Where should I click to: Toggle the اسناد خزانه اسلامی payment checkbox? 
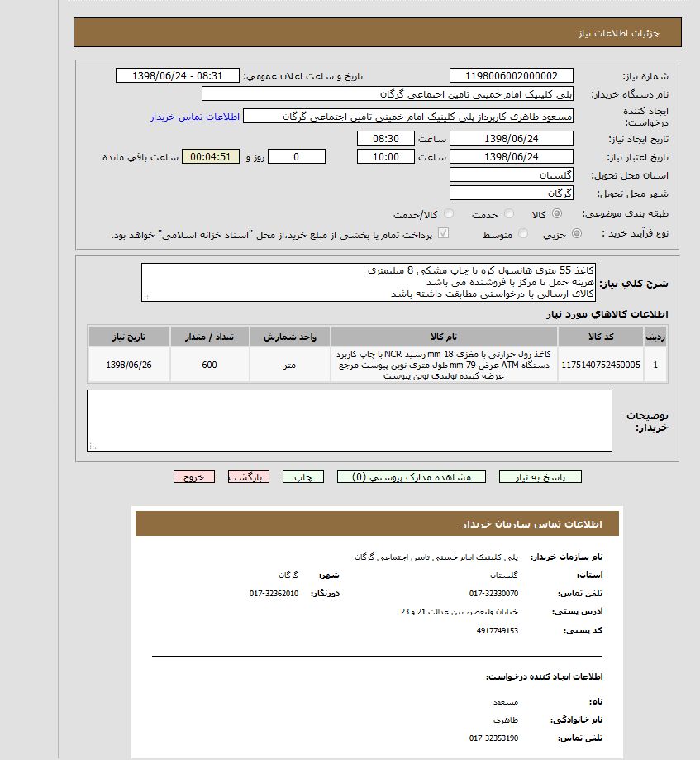coord(444,234)
